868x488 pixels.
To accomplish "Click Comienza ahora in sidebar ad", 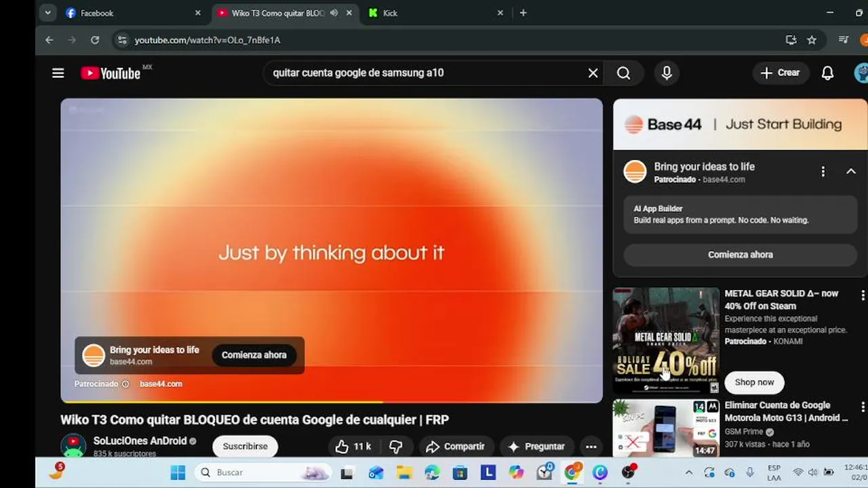I will click(x=740, y=254).
